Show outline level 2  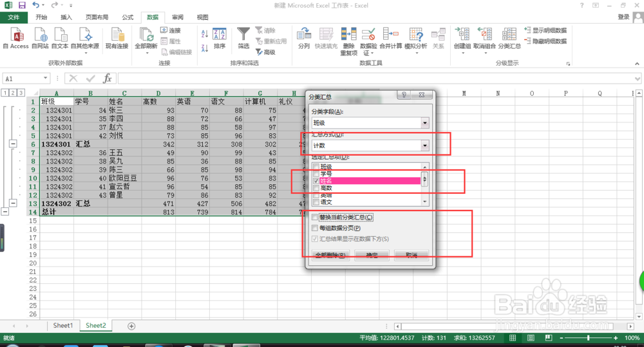[13, 93]
